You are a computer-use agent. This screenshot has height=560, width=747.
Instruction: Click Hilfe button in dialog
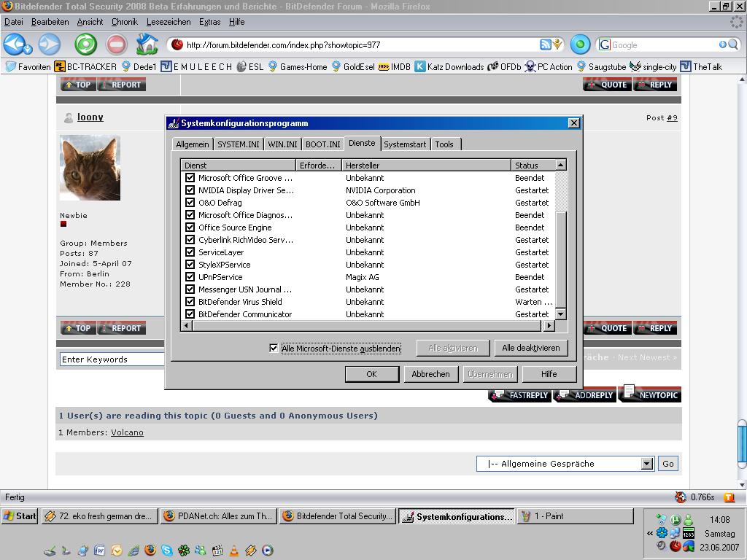coord(549,374)
